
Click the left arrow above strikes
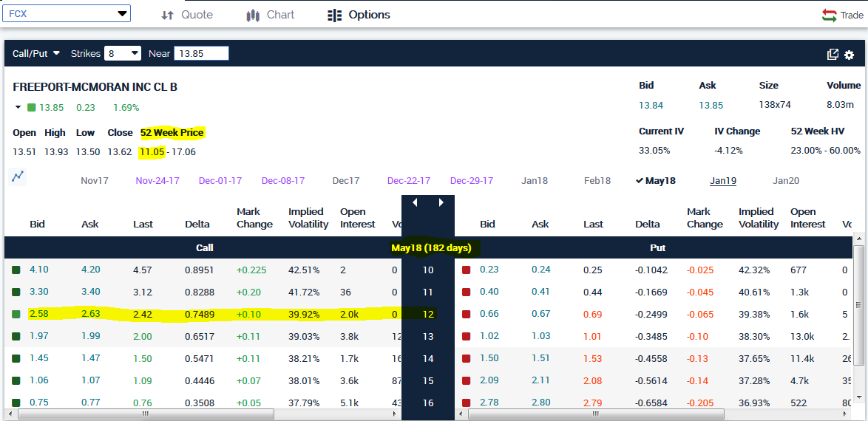415,202
